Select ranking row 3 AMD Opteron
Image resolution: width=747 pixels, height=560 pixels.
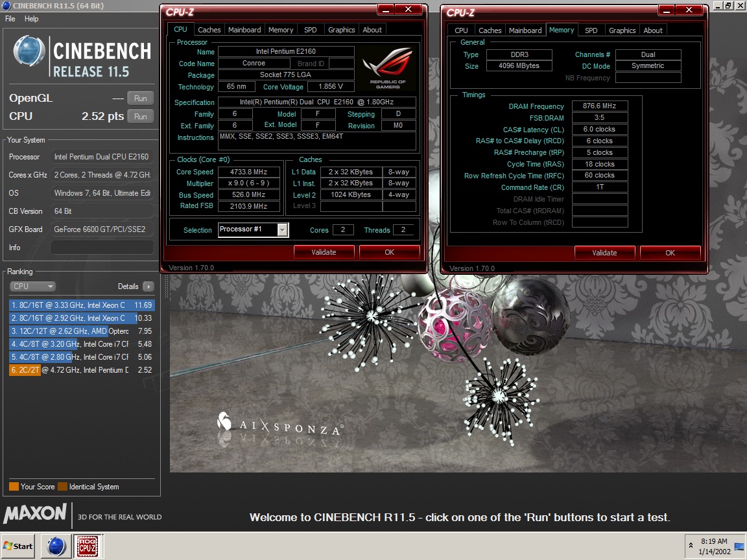coord(82,331)
